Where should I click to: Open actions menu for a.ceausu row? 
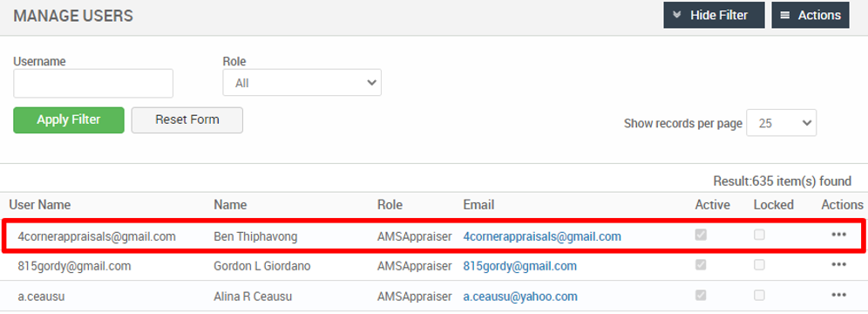pos(838,295)
